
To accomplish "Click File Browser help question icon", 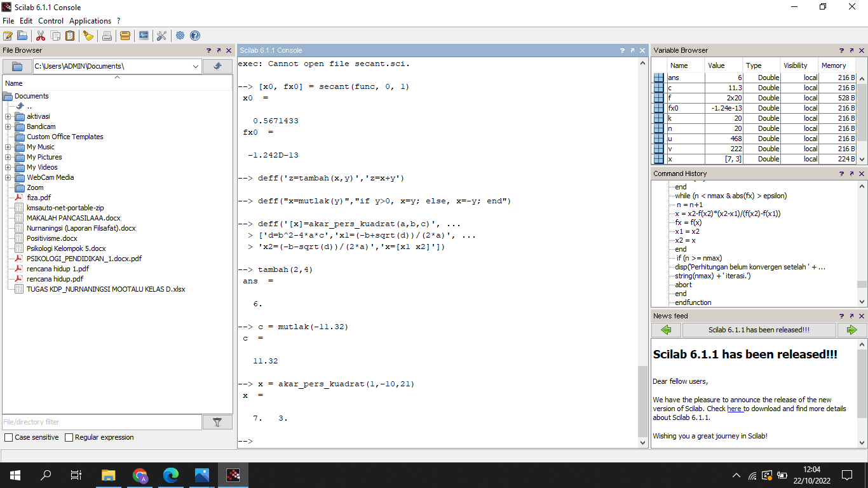I will tap(208, 50).
